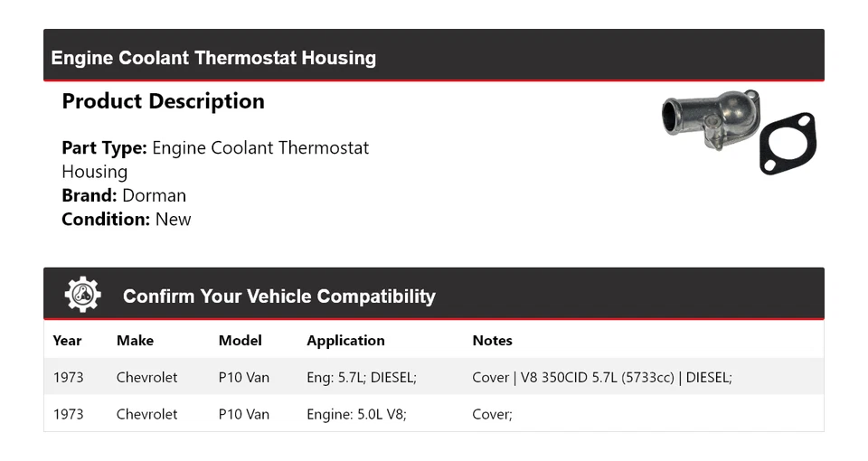Click the Condition: New text

pos(127,219)
